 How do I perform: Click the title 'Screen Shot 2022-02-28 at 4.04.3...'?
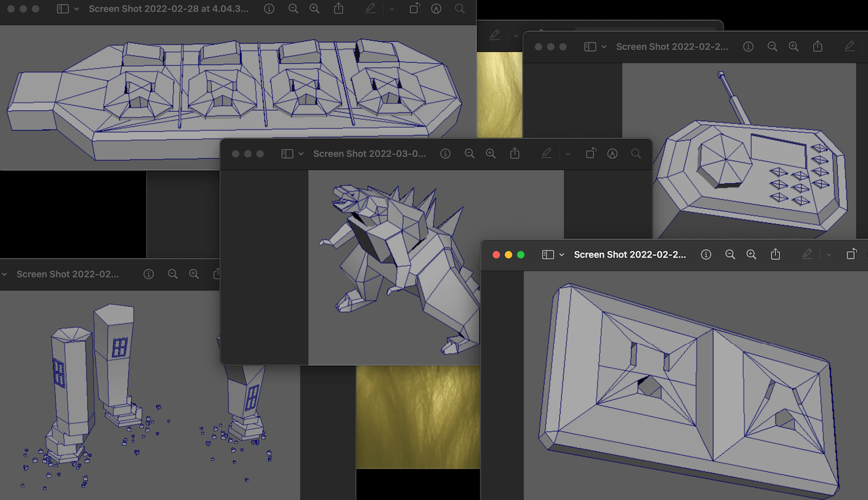(169, 9)
